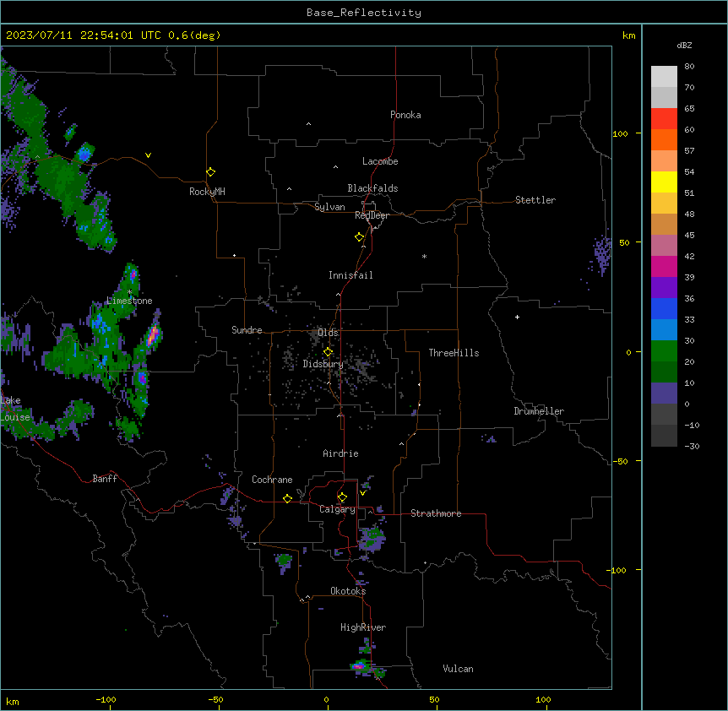Select the Okotoks label
The width and height of the screenshot is (728, 711).
point(348,591)
